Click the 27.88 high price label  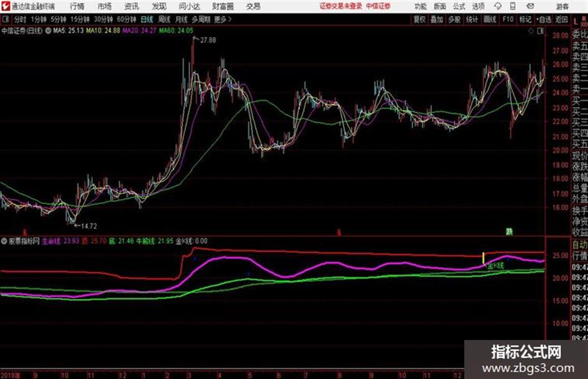click(208, 40)
